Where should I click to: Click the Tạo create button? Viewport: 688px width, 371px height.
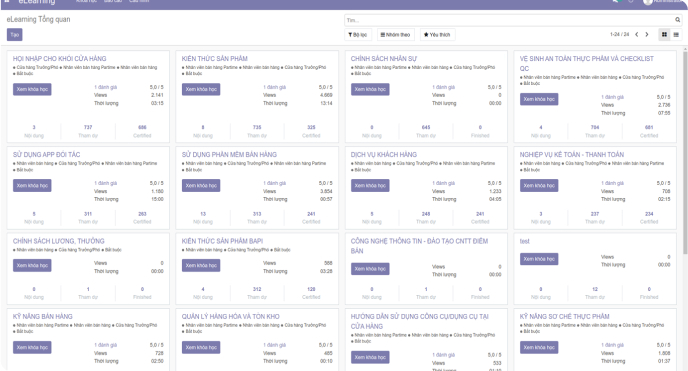(x=14, y=35)
